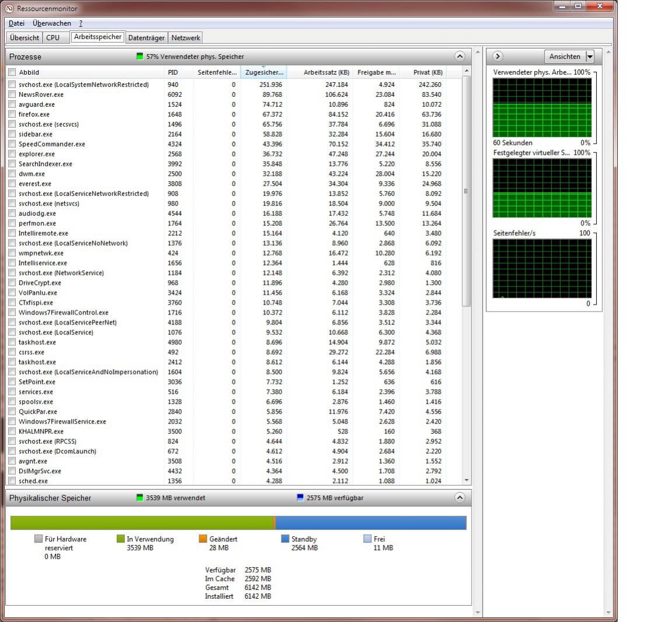Open the Überwachen menu

pyautogui.click(x=52, y=23)
